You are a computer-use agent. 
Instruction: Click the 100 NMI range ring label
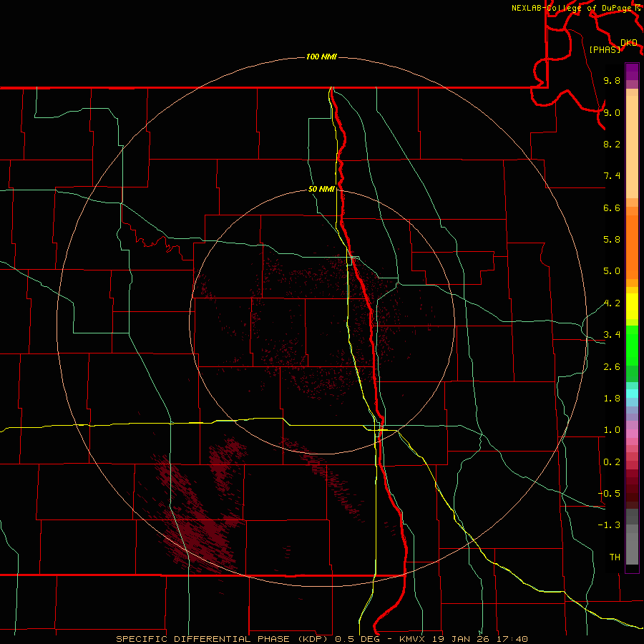coord(321,57)
